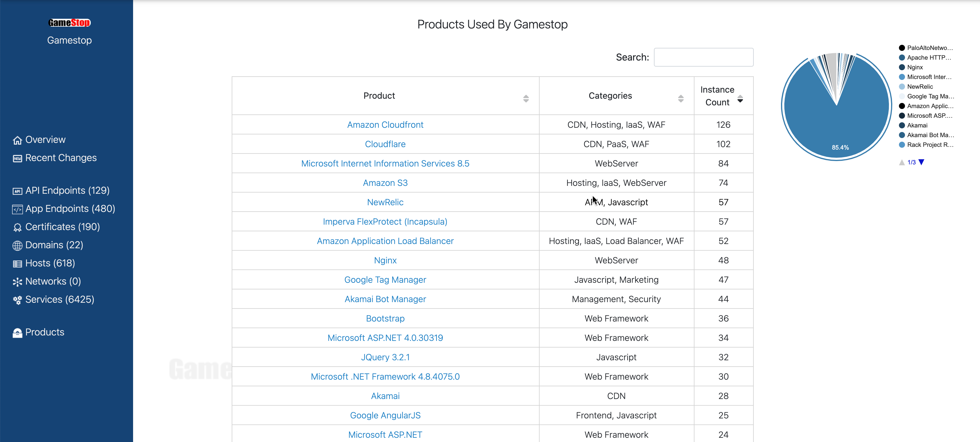Go to previous legend page arrow
Viewport: 980px width, 442px height.
(x=902, y=162)
